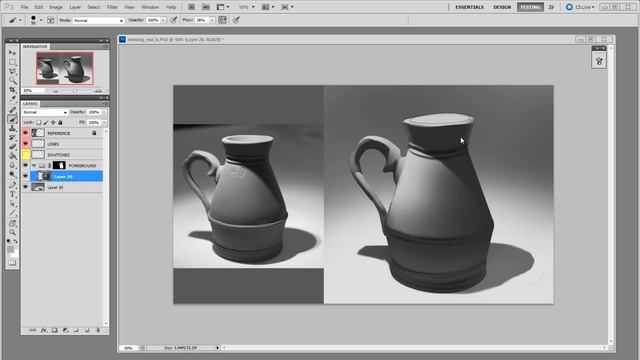
Task: Select the Zoom tool in toolbox
Action: click(x=12, y=232)
